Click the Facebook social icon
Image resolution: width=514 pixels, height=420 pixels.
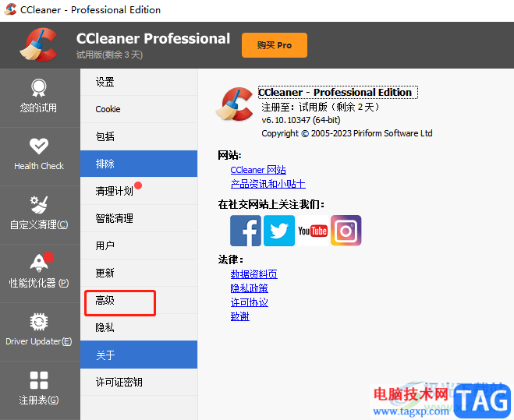(x=246, y=231)
